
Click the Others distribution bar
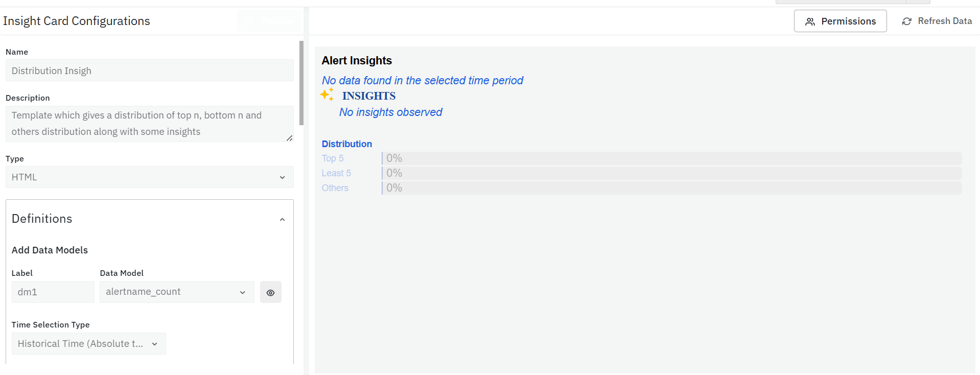(671, 188)
